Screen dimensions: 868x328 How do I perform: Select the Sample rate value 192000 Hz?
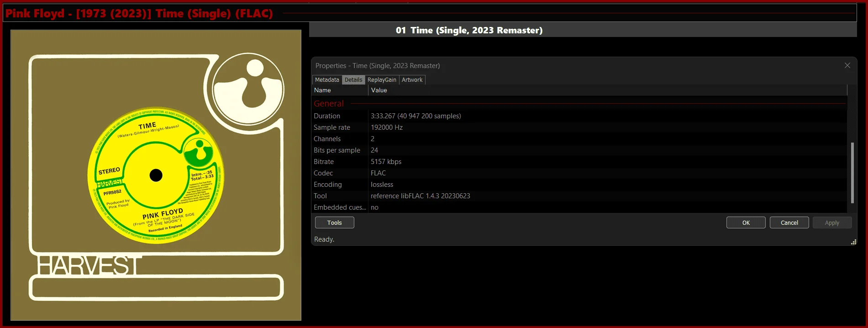[387, 127]
